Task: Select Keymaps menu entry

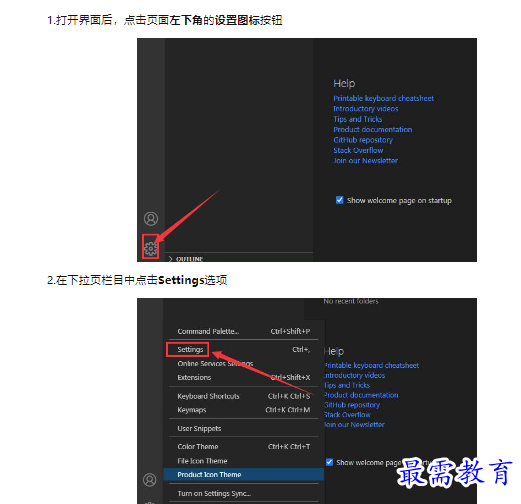Action: (x=244, y=410)
